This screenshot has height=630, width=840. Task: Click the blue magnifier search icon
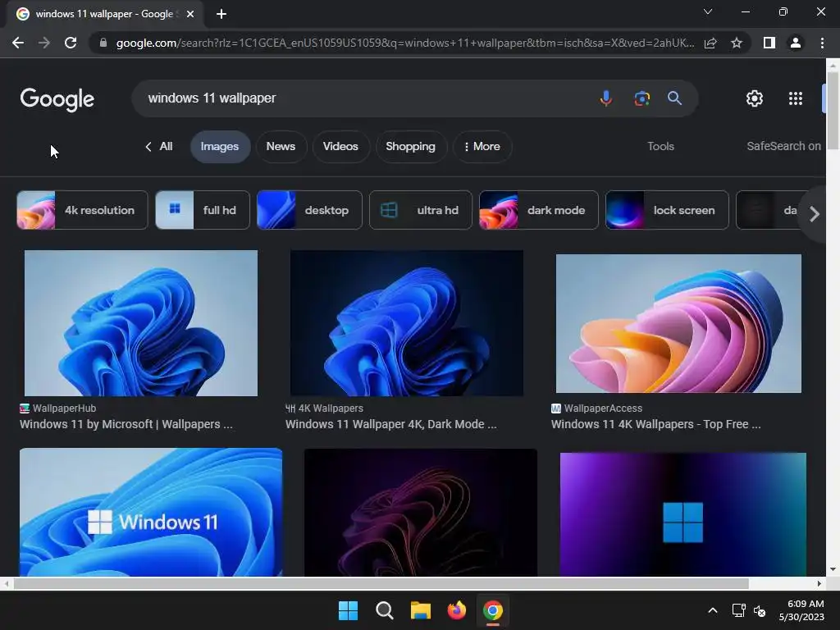click(x=674, y=98)
